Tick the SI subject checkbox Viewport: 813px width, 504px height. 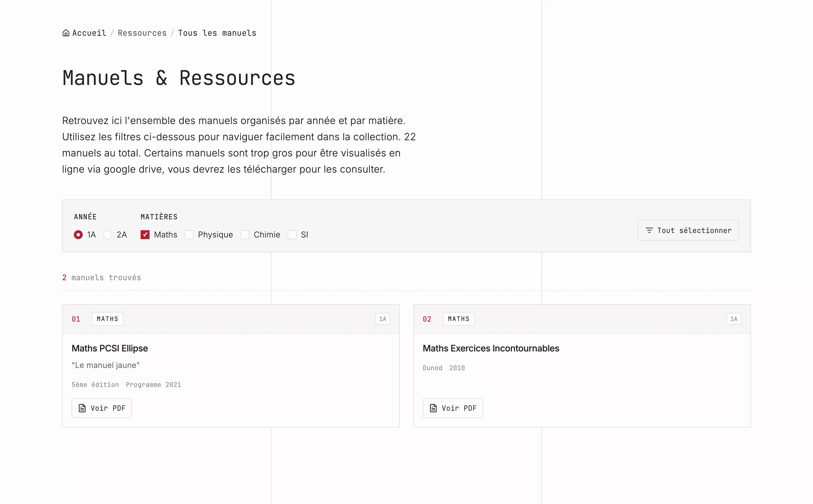coord(292,235)
